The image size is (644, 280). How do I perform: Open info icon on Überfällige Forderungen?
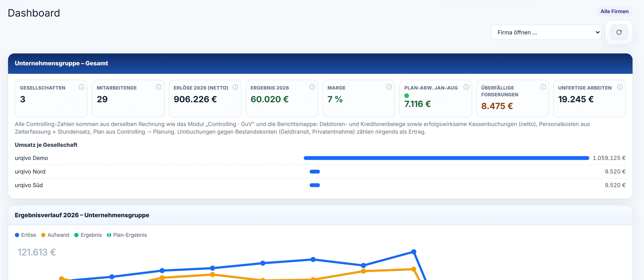click(543, 87)
